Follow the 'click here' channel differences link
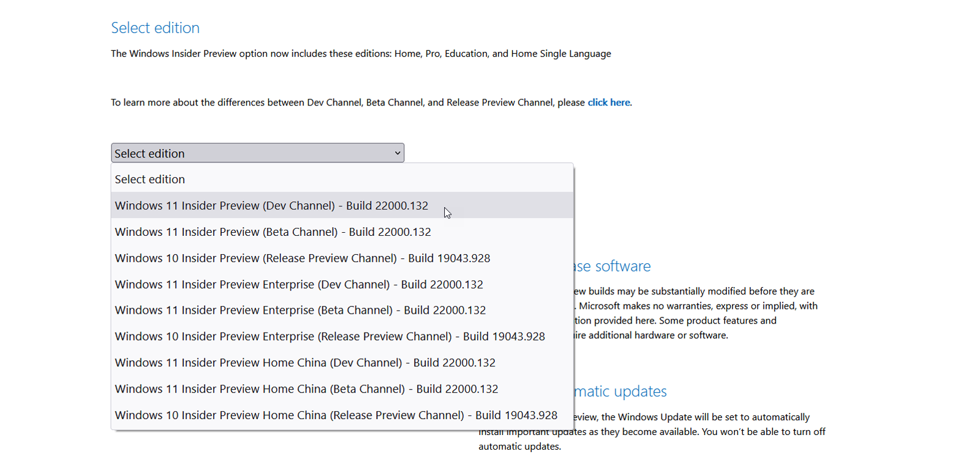 coord(609,102)
